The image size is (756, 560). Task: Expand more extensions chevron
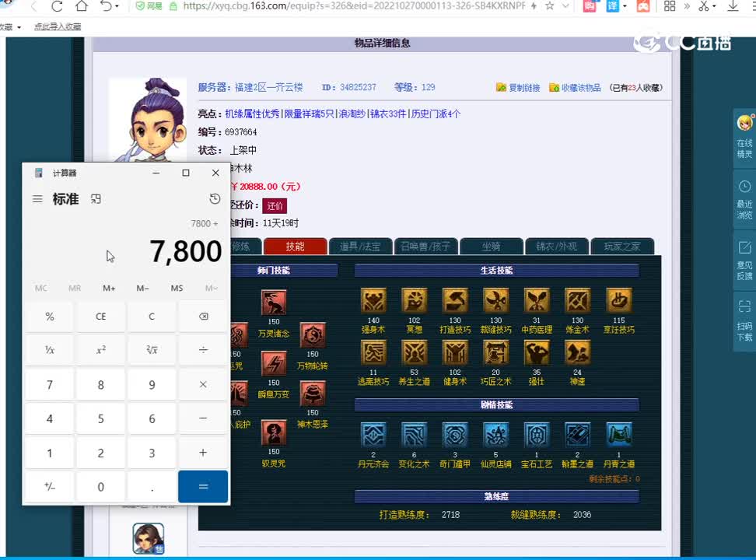[687, 5]
